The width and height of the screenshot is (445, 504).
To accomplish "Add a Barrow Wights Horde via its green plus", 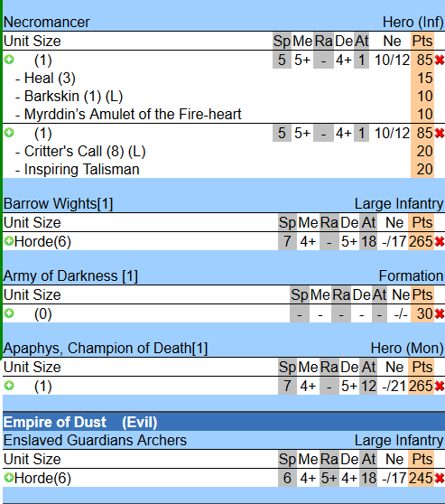I will (x=9, y=241).
